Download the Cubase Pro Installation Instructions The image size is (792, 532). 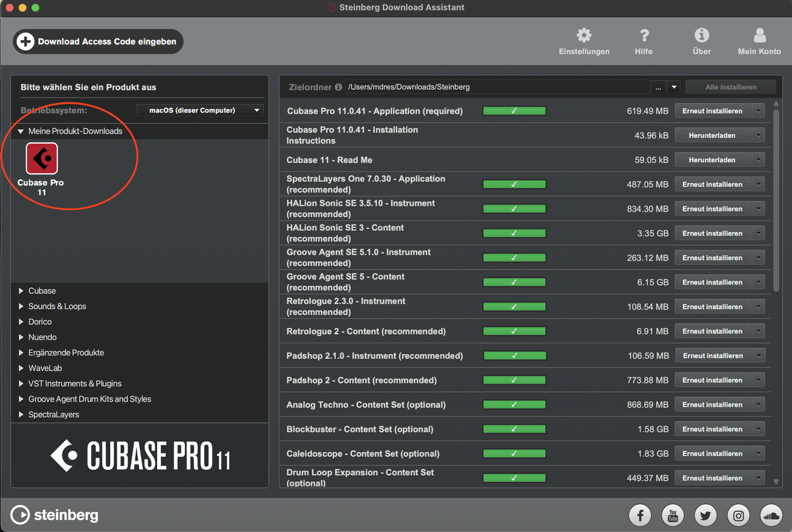point(712,135)
